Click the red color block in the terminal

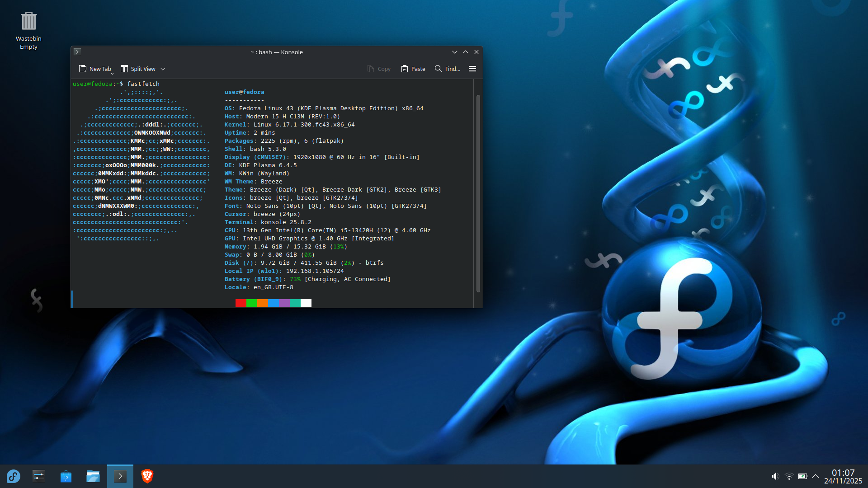[241, 303]
